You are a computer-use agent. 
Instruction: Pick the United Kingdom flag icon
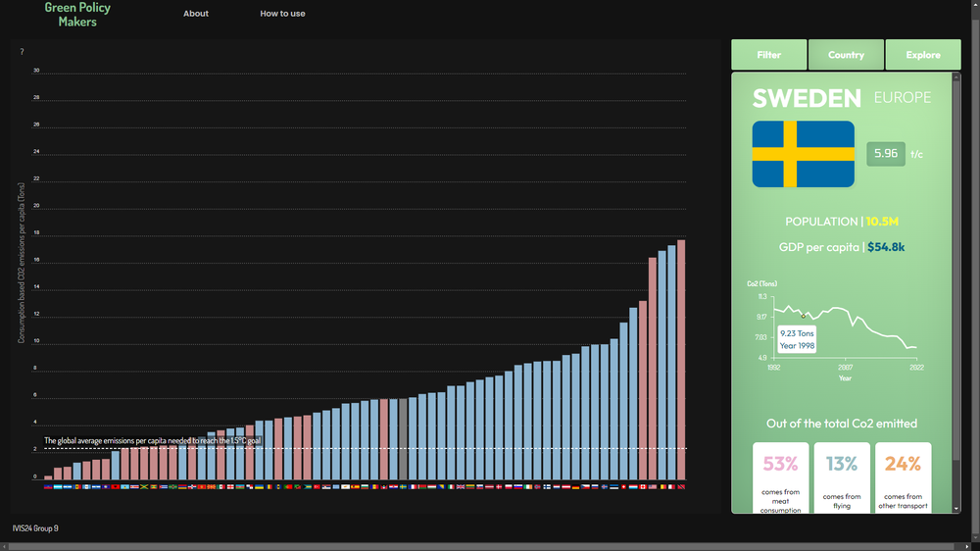point(461,486)
